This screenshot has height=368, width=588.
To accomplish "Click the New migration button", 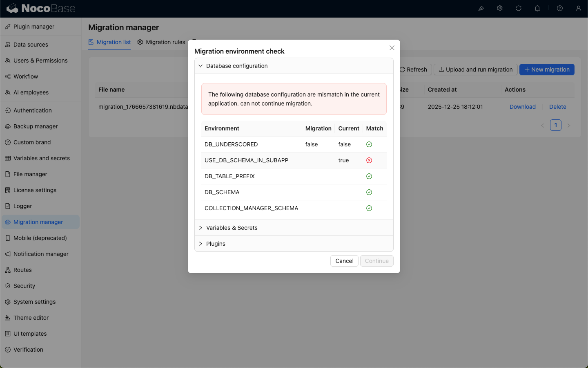I will [547, 70].
